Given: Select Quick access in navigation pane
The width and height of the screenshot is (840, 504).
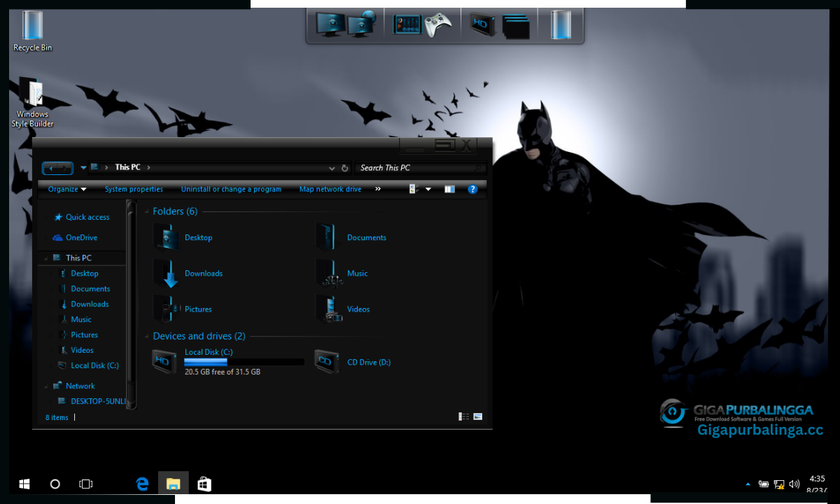Looking at the screenshot, I should pos(81,217).
